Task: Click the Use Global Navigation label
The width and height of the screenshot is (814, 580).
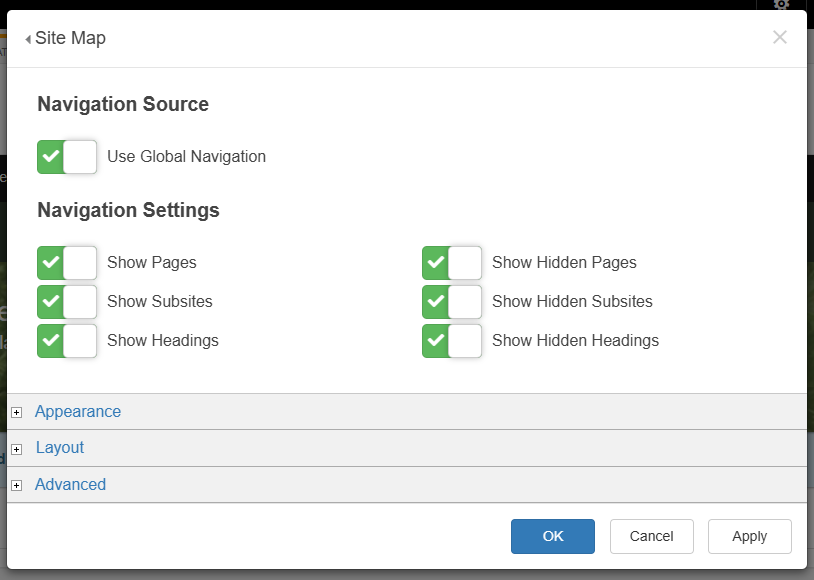Action: pos(186,156)
